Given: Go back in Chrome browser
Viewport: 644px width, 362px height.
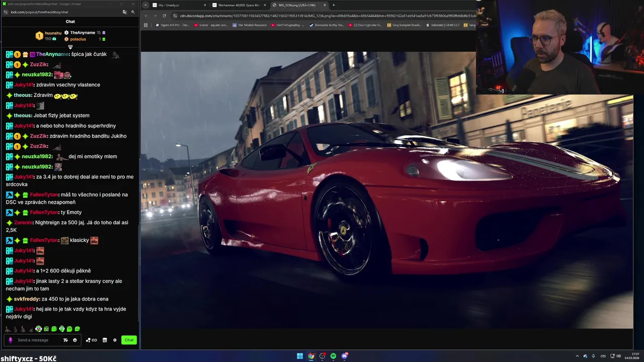Looking at the screenshot, I should point(146,16).
